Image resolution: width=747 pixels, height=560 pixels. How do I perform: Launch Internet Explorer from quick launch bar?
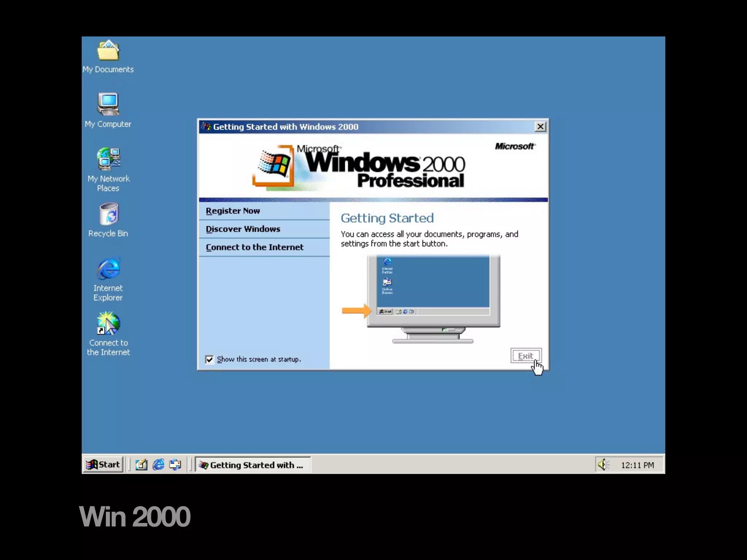pyautogui.click(x=158, y=464)
